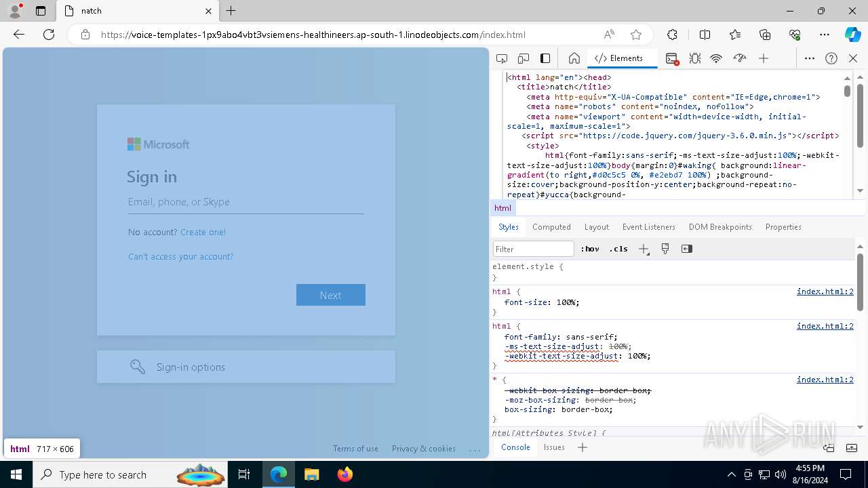Add a new style rule
This screenshot has width=868, height=488.
point(644,249)
